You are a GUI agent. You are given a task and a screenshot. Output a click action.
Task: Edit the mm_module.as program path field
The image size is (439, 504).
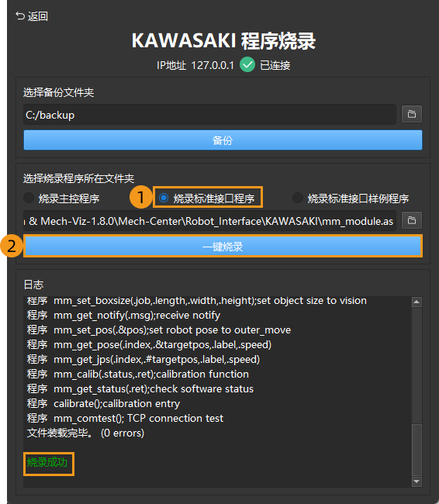coord(209,221)
